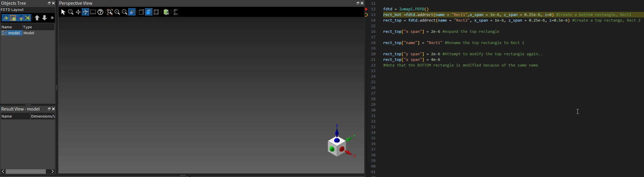Image resolution: width=644 pixels, height=177 pixels.
Task: Select the model item in Objects Tree
Action: (x=14, y=33)
